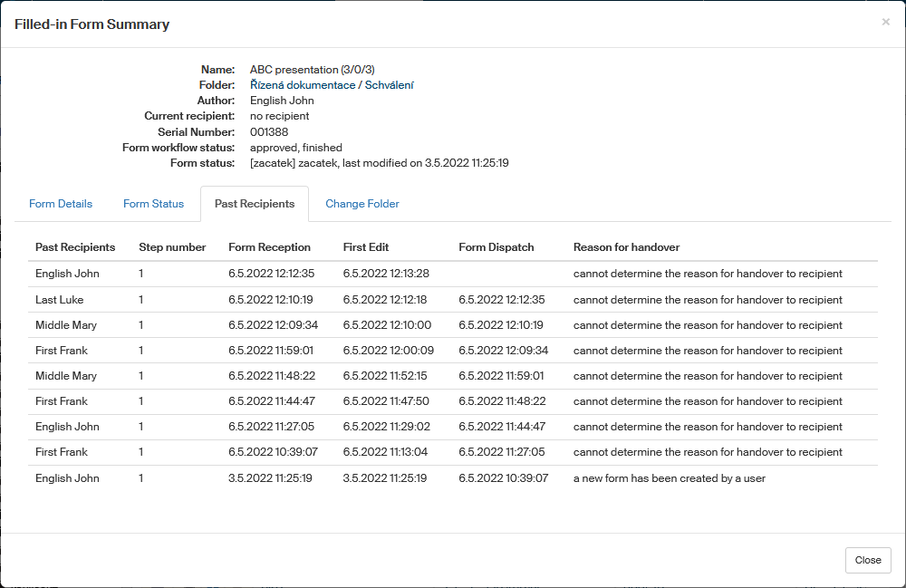Viewport: 906px width, 588px height.
Task: Open the Form Status tab
Action: pos(153,204)
